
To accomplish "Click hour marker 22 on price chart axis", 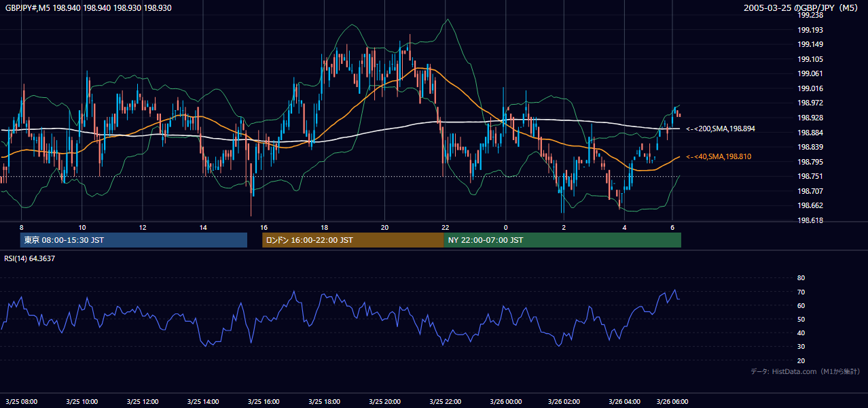I will coord(445,227).
